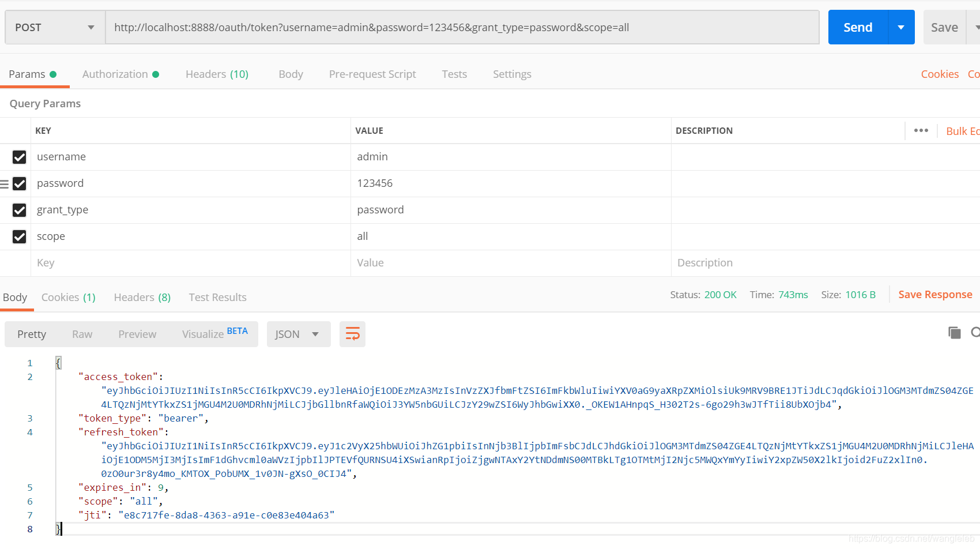
Task: Click the '743ms' response time
Action: [x=793, y=295]
